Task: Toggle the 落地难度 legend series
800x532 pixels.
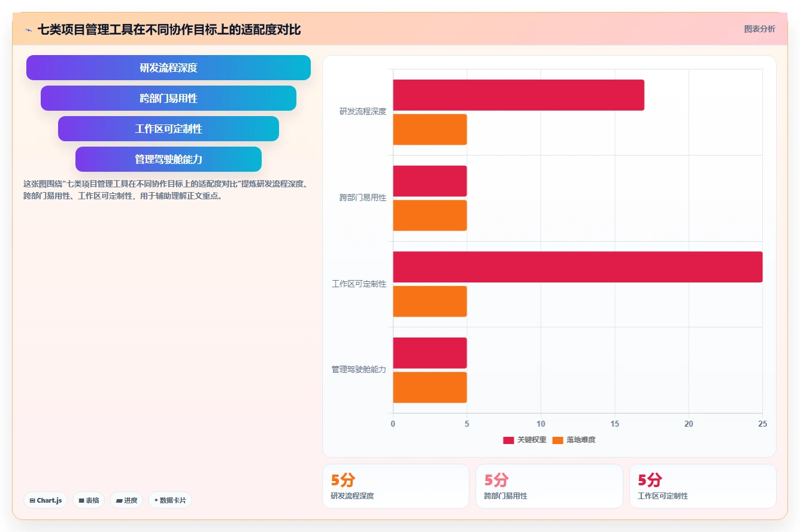Action: pos(574,440)
